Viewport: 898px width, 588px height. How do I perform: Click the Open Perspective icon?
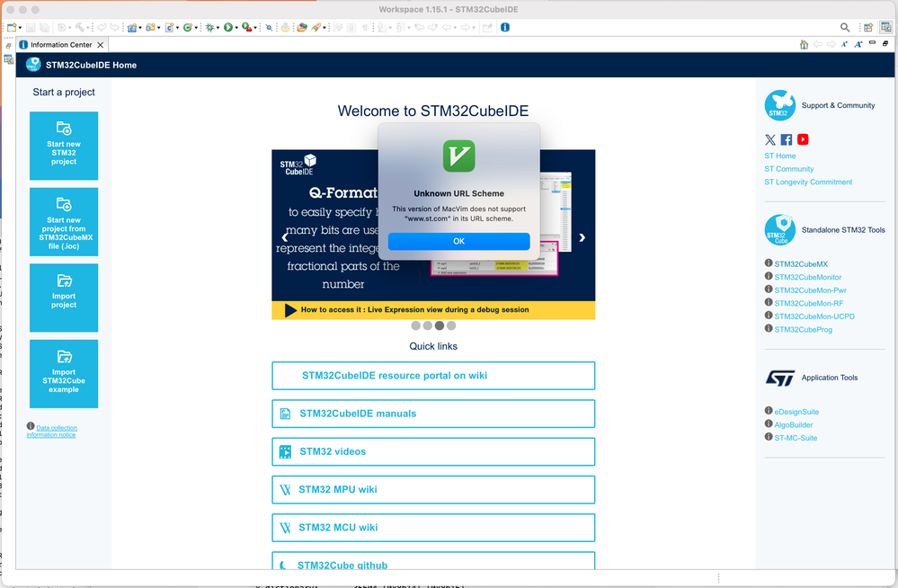coord(868,28)
